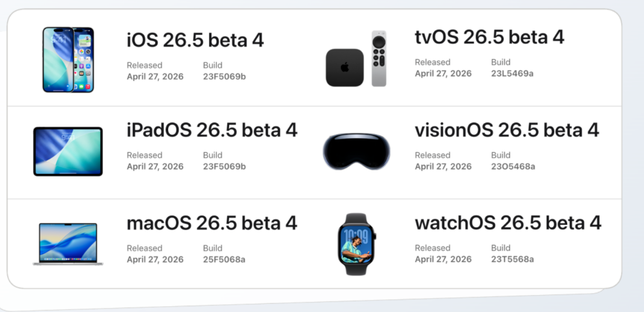Click watchOS build number 23T5568a
The width and height of the screenshot is (644, 312).
click(512, 260)
